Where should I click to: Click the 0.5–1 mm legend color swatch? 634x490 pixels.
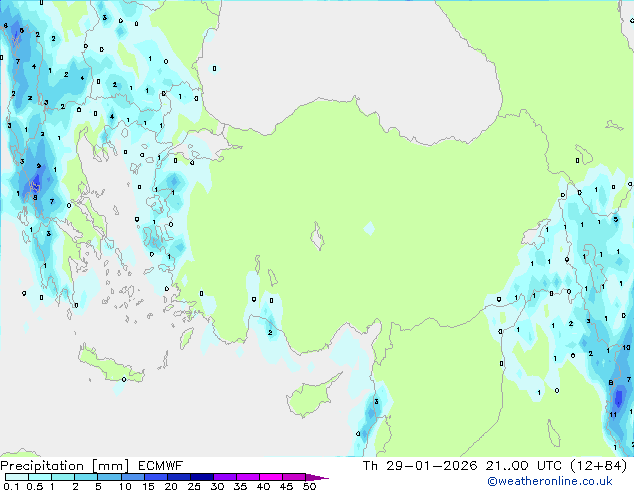tap(40, 477)
